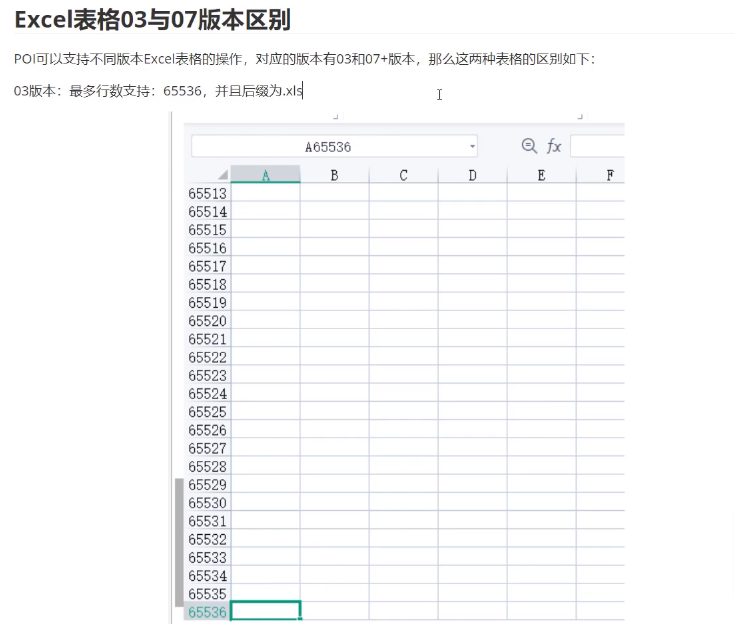
Task: Select column F header
Action: (x=608, y=175)
